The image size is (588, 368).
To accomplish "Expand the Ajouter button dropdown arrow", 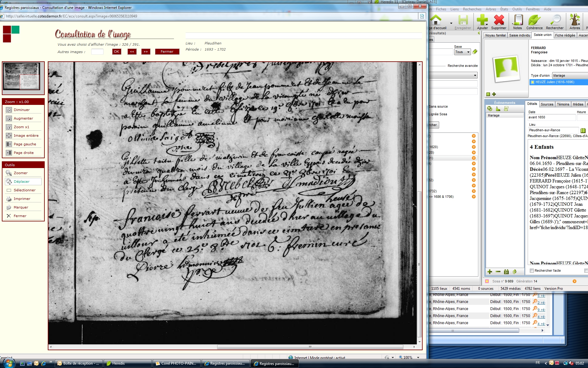I will [487, 24].
